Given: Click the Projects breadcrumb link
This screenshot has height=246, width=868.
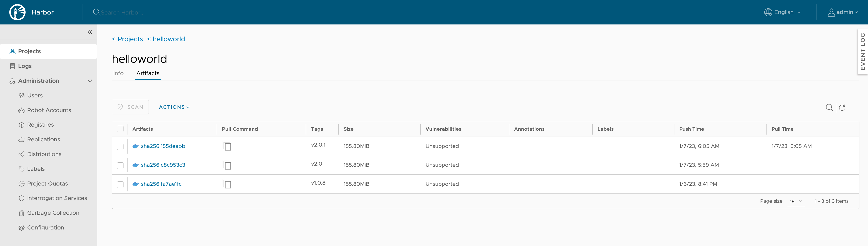Looking at the screenshot, I should pos(128,38).
